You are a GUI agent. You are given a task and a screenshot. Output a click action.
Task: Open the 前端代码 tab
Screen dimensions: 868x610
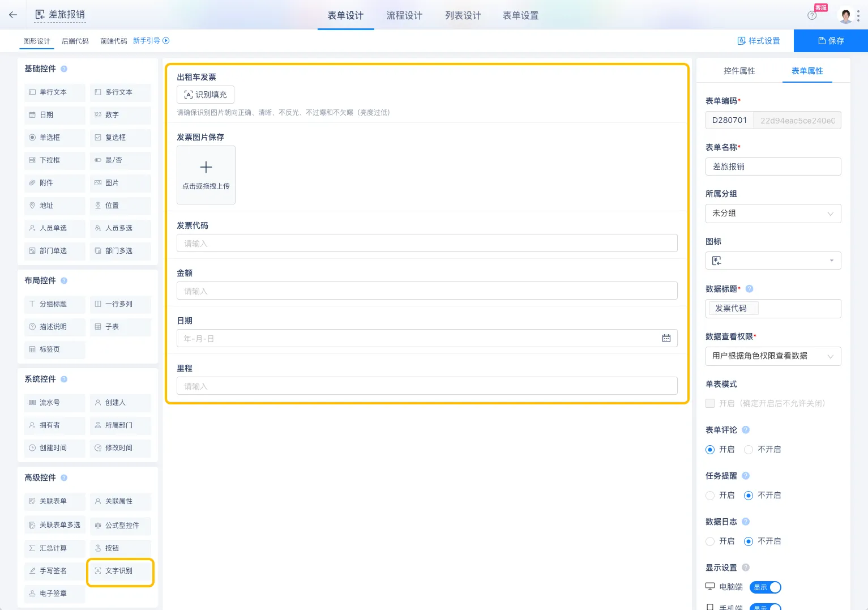point(114,41)
